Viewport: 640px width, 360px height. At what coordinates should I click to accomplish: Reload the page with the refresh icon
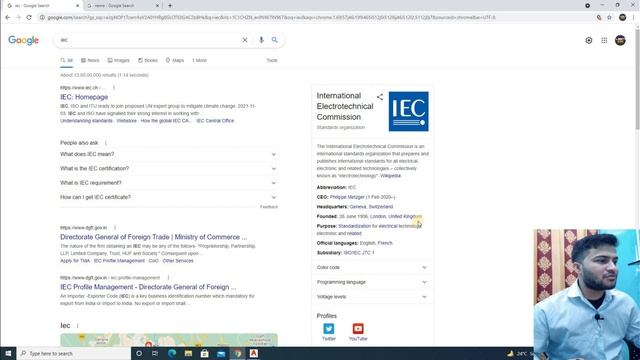point(29,18)
